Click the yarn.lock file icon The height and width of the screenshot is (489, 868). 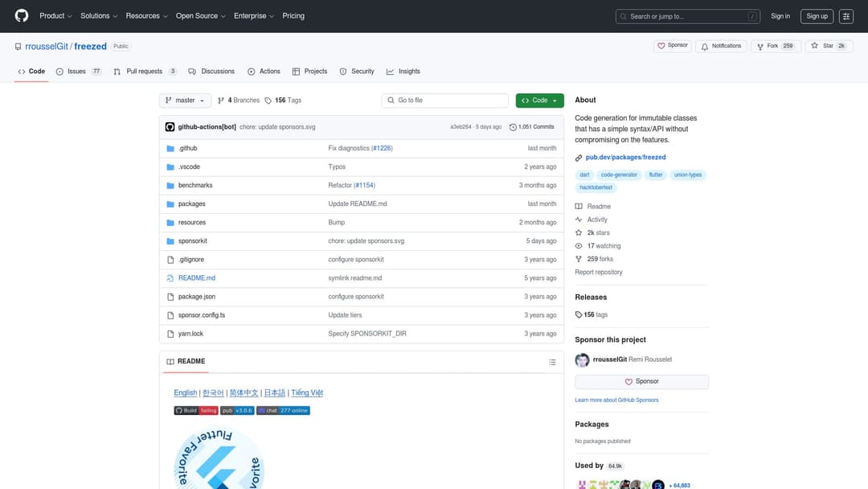[x=170, y=334]
